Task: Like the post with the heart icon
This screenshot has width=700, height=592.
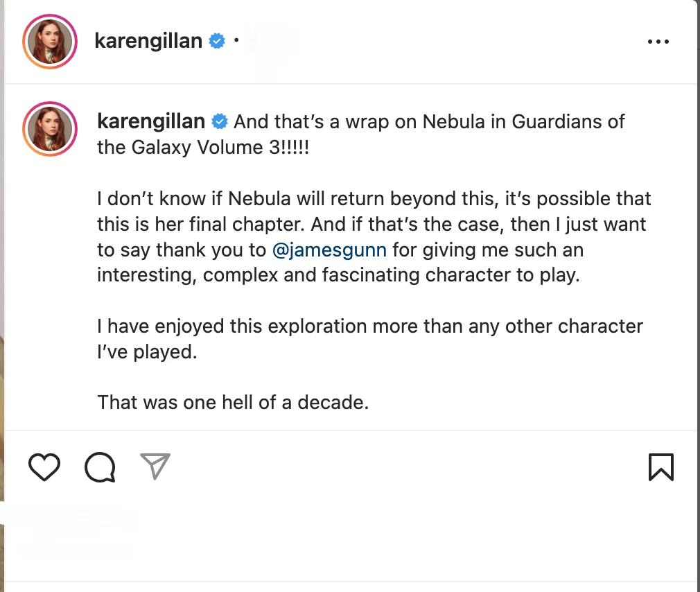Action: [44, 467]
